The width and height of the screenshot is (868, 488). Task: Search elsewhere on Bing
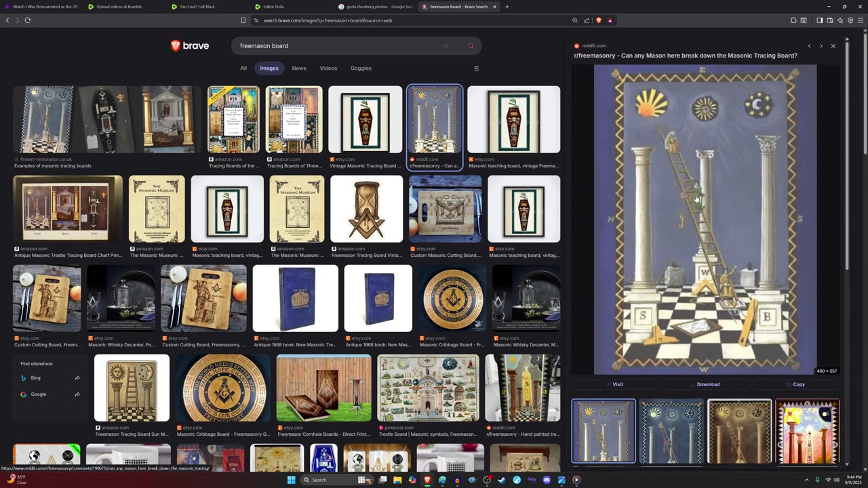50,378
